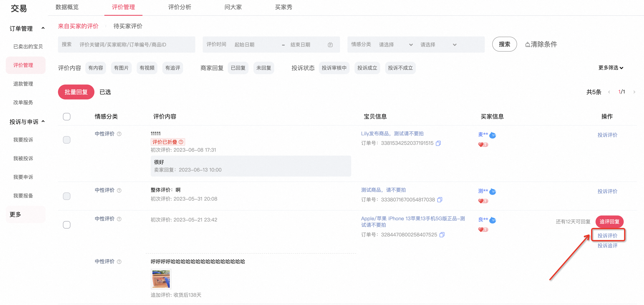This screenshot has width=644, height=305.
Task: Switch to 待买家评价 sub-tab
Action: [x=128, y=26]
